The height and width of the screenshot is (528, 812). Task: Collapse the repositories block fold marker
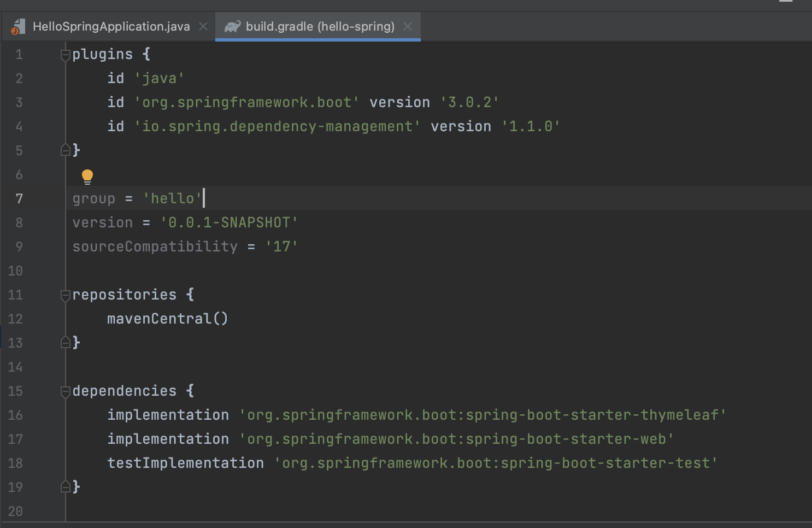[x=66, y=295]
